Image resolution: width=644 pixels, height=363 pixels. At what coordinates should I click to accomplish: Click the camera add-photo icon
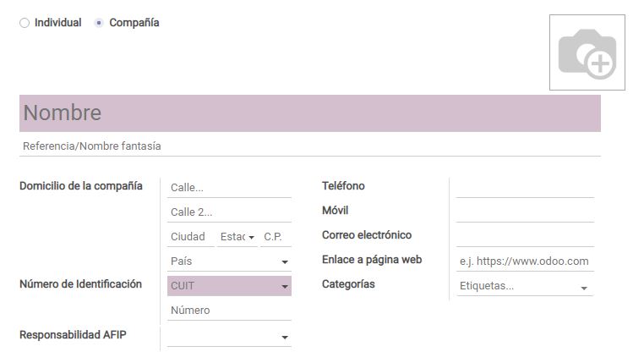pyautogui.click(x=587, y=52)
